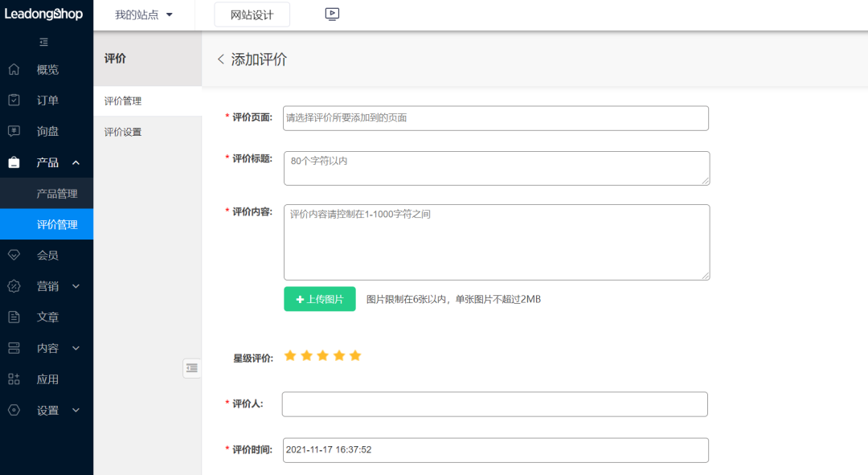Click the Articles (文章) document icon
Screen dimensions: 868x475
[14, 317]
